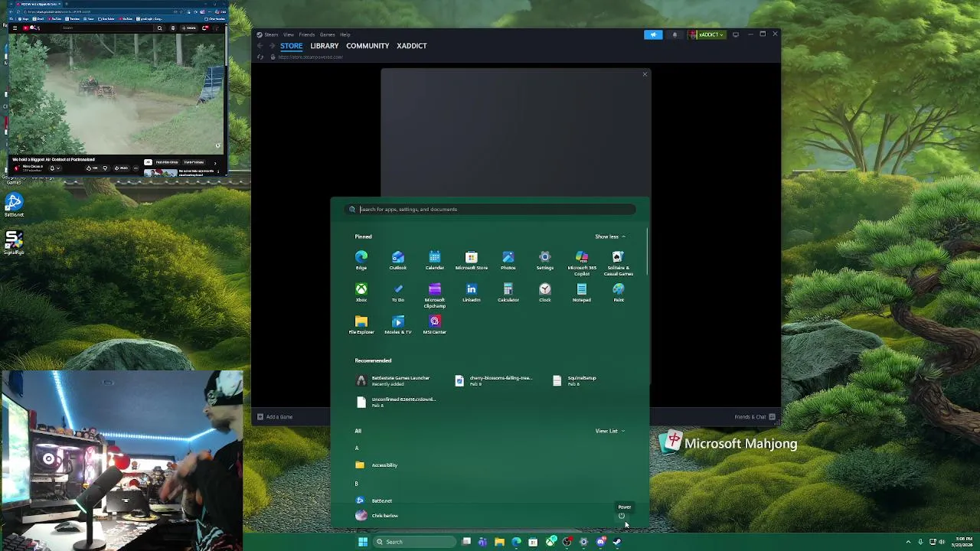Open the View: List dropdown

[x=610, y=431]
